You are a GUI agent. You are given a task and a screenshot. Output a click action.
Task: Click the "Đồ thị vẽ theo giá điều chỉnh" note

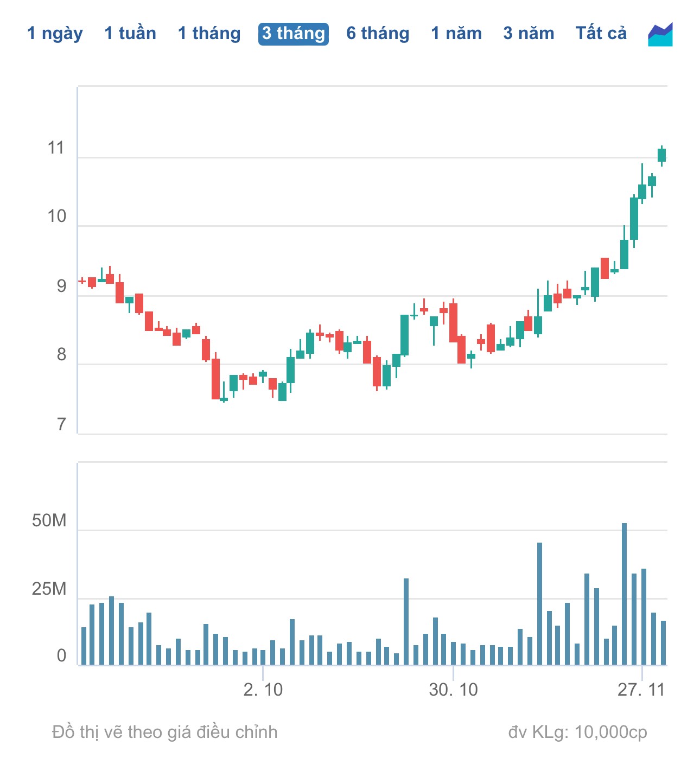click(164, 732)
